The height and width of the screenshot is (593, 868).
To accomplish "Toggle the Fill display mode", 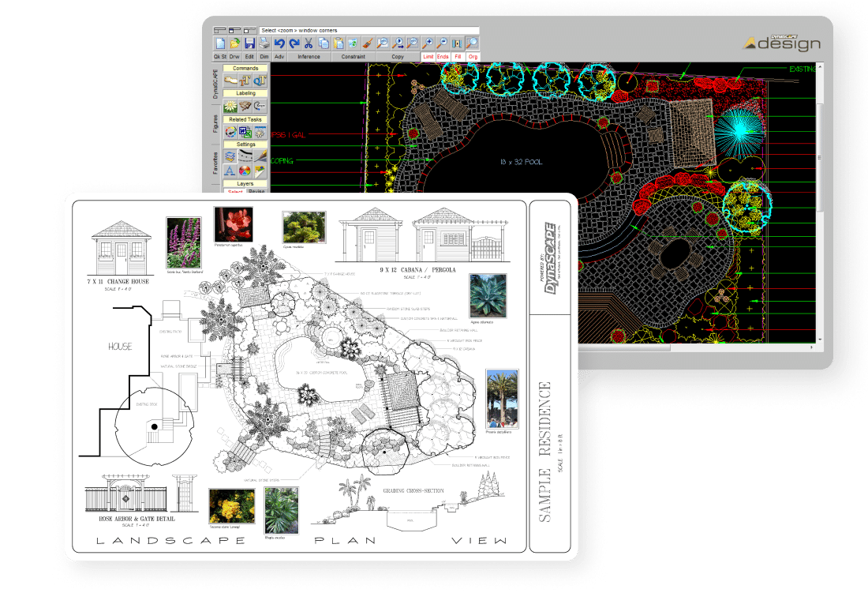I will click(x=457, y=56).
